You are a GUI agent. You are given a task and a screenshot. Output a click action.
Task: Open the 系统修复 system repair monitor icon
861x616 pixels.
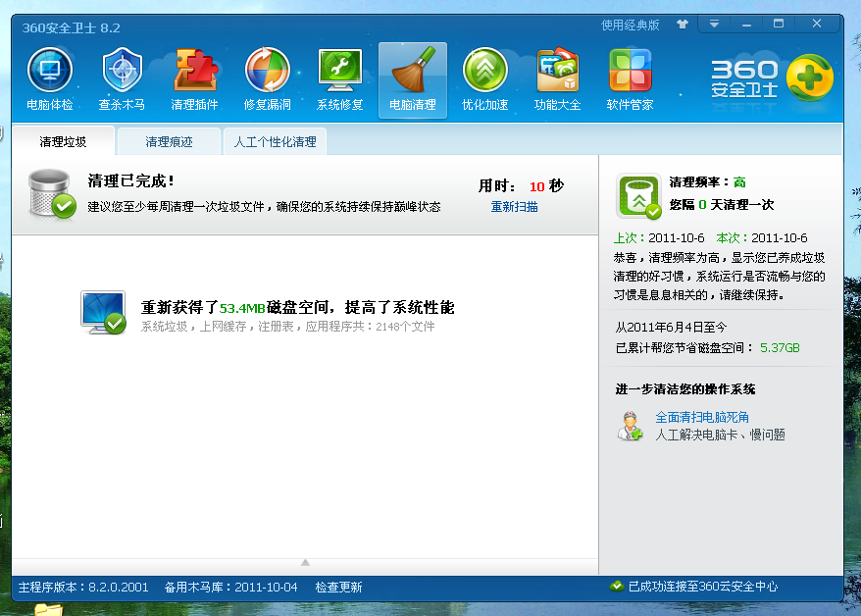[340, 71]
